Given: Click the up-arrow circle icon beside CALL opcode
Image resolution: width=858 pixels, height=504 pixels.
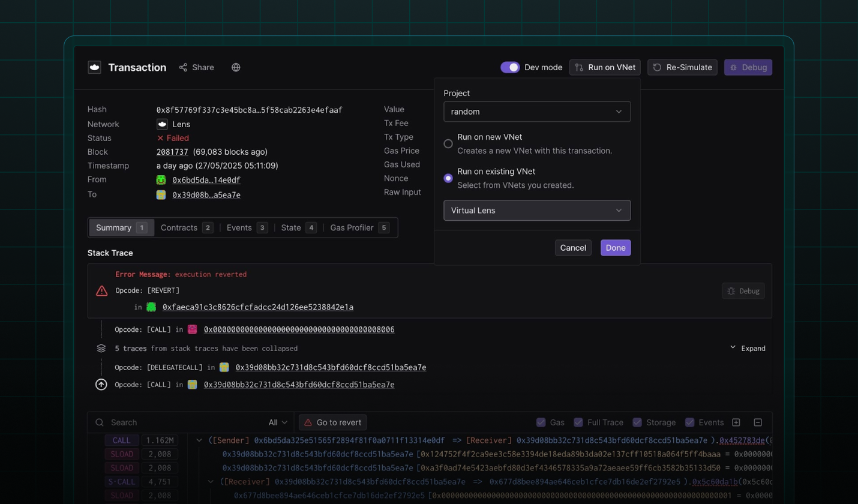Looking at the screenshot, I should point(101,385).
